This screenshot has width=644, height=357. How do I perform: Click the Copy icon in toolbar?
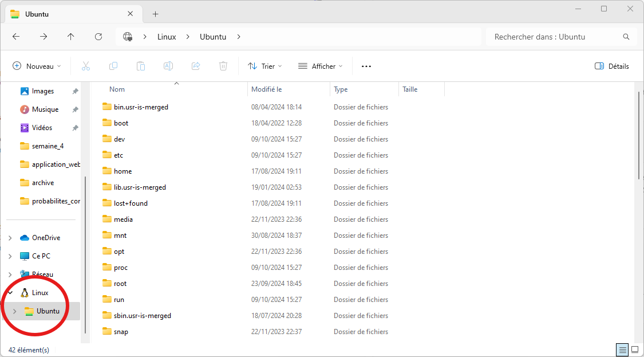pos(113,66)
